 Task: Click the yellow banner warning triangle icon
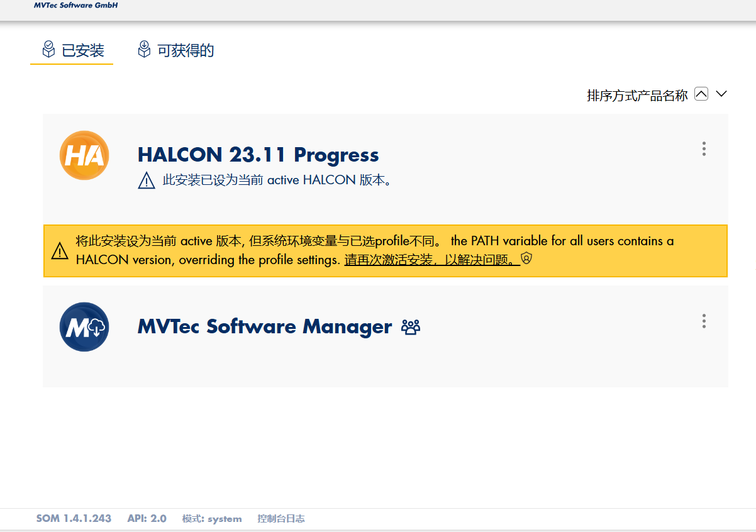tap(60, 251)
